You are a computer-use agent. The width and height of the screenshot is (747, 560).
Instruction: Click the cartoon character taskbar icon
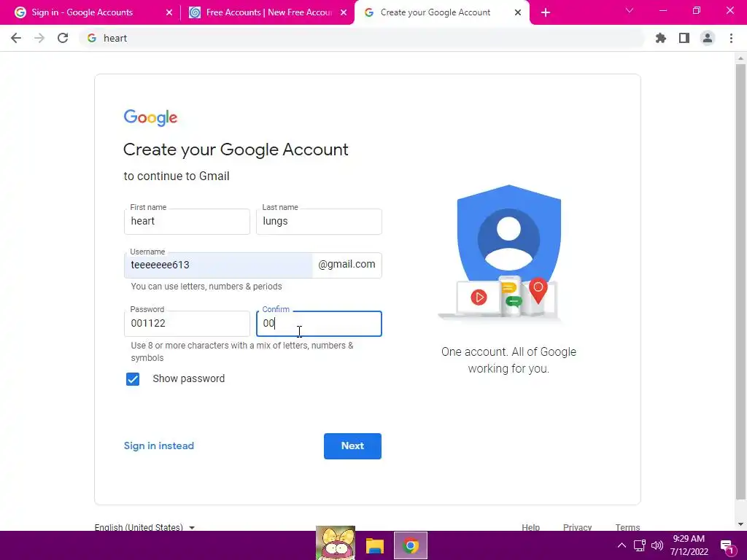pos(336,542)
